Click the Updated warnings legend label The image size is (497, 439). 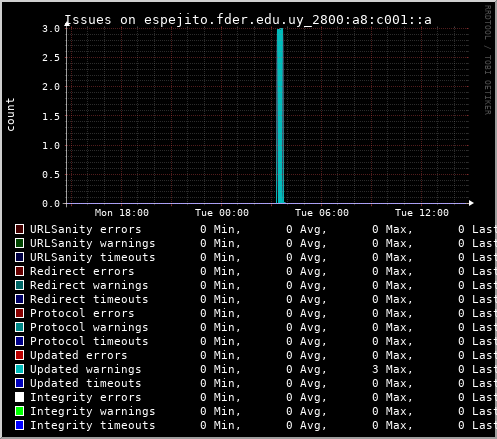pyautogui.click(x=86, y=369)
